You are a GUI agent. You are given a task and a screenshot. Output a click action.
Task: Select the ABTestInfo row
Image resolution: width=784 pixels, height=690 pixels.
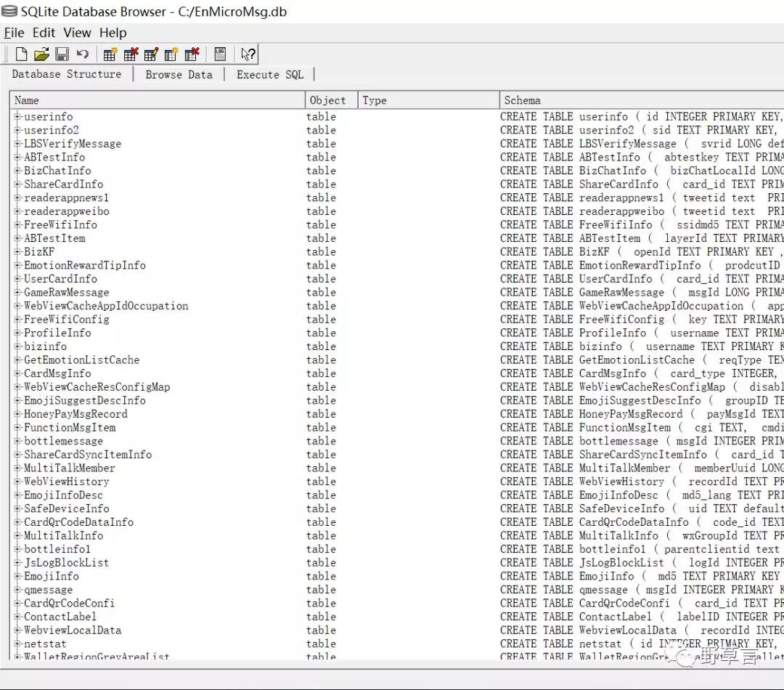coord(397,157)
